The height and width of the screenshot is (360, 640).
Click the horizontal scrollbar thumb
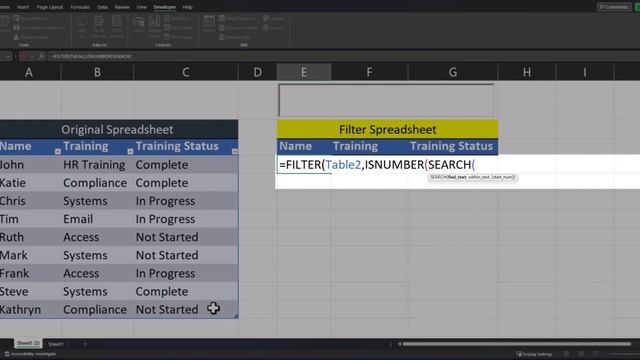(517, 344)
